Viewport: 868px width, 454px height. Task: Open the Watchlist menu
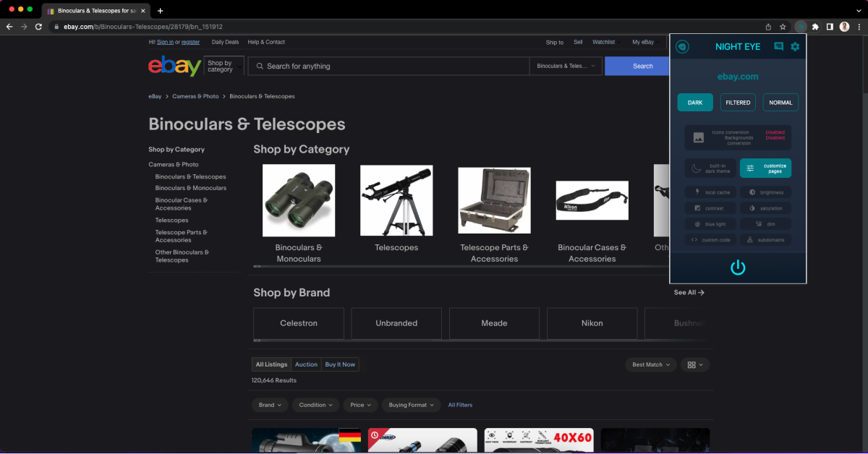click(605, 42)
